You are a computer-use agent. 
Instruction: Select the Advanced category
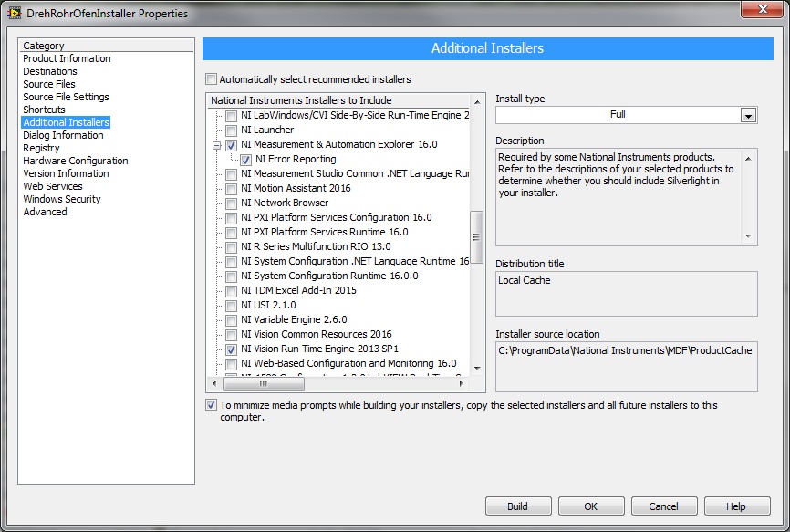pyautogui.click(x=45, y=212)
